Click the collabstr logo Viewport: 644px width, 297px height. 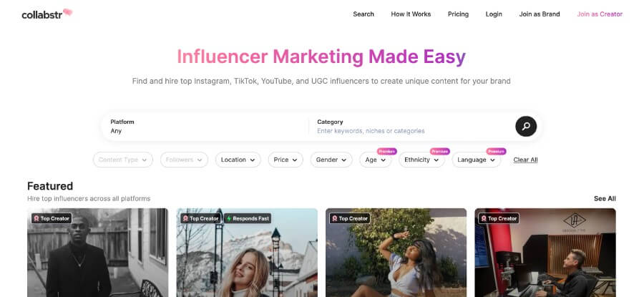click(x=47, y=14)
